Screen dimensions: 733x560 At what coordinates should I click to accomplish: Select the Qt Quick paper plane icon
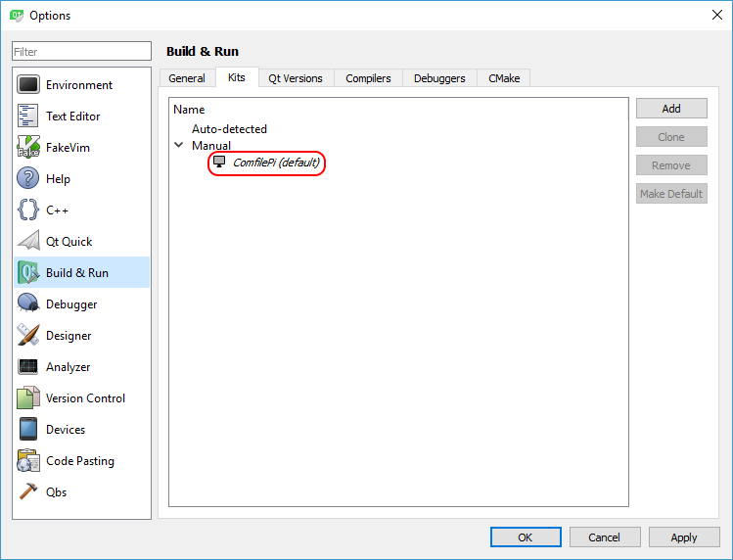pos(28,242)
